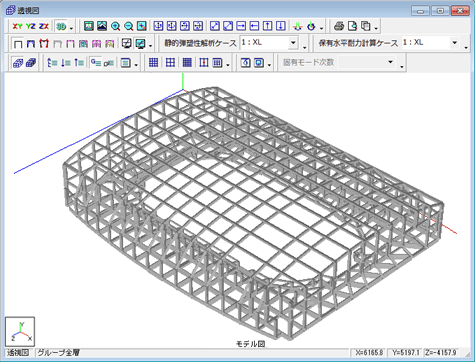Open options arrow after 保有水平耐力 case box
475x362 pixels.
click(467, 47)
